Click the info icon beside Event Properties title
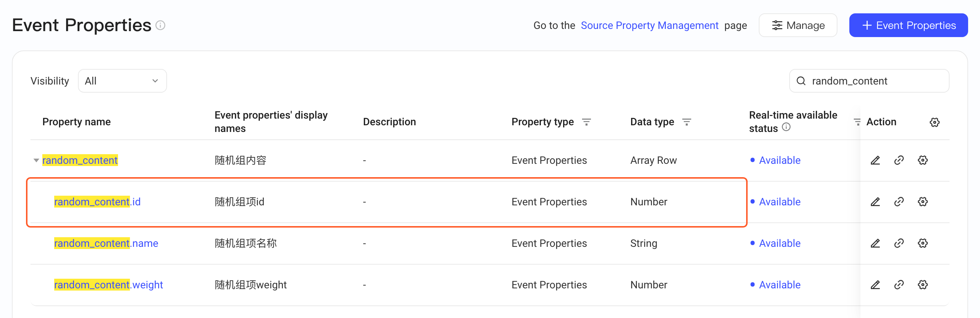Image resolution: width=980 pixels, height=318 pixels. [x=160, y=26]
